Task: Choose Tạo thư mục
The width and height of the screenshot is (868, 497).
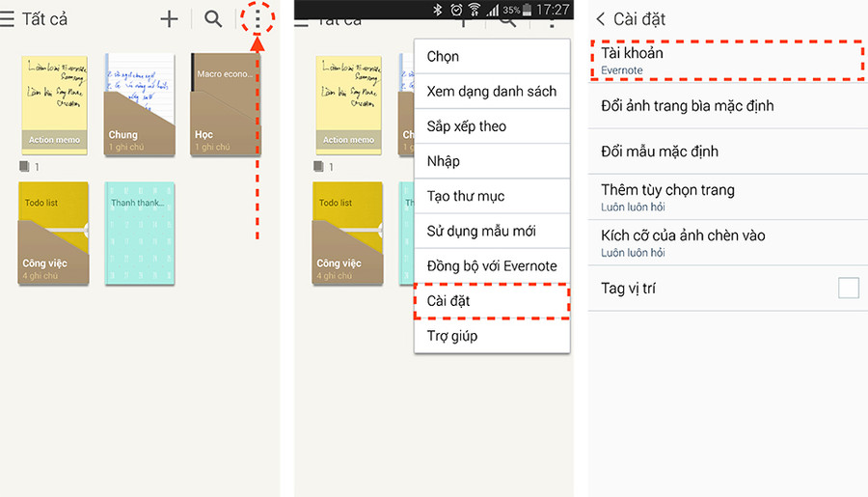Action: pos(492,196)
